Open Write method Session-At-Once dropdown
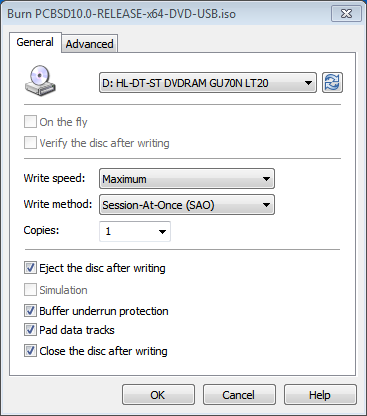This screenshot has height=416, width=367. [187, 205]
